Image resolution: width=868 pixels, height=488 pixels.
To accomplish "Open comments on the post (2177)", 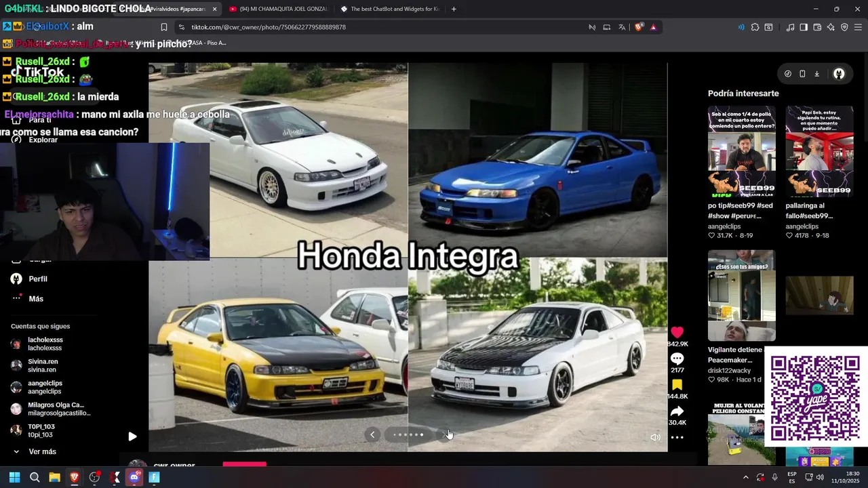I will coord(677,359).
